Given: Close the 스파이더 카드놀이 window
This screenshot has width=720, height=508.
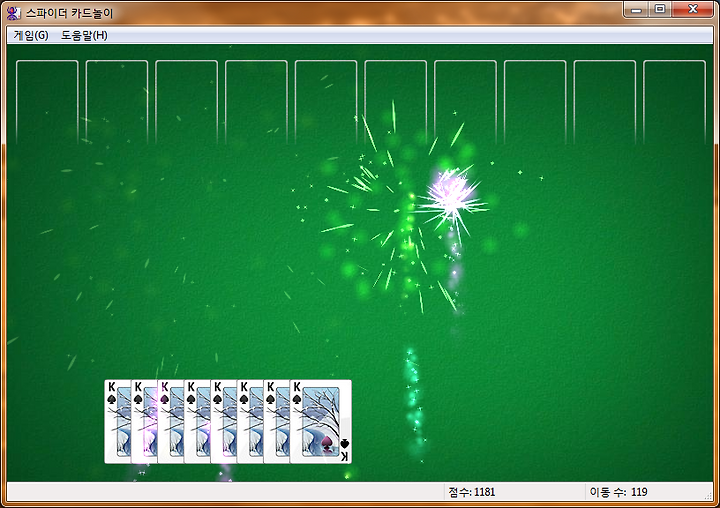Looking at the screenshot, I should coord(693,10).
